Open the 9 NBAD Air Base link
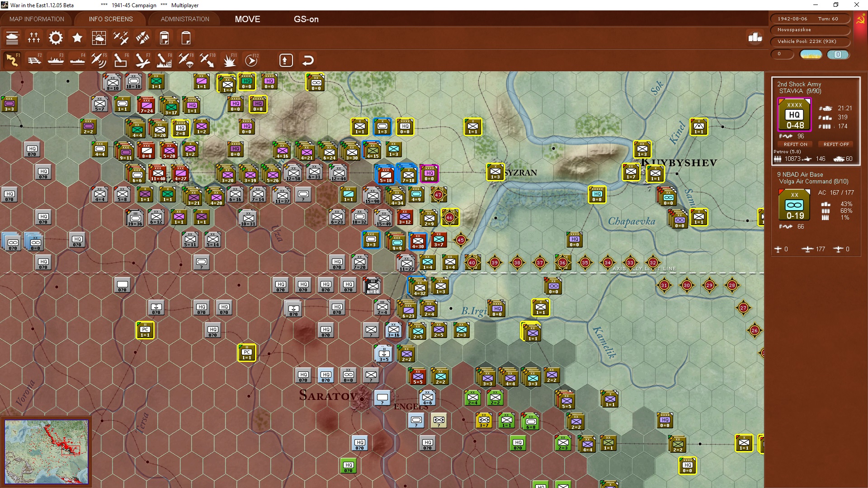This screenshot has height=488, width=868. pos(800,174)
